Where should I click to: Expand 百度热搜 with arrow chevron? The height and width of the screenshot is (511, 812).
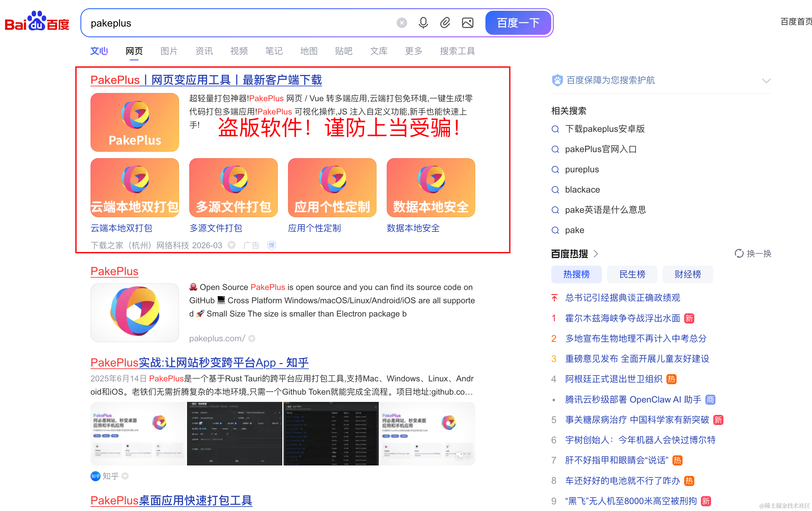[596, 254]
